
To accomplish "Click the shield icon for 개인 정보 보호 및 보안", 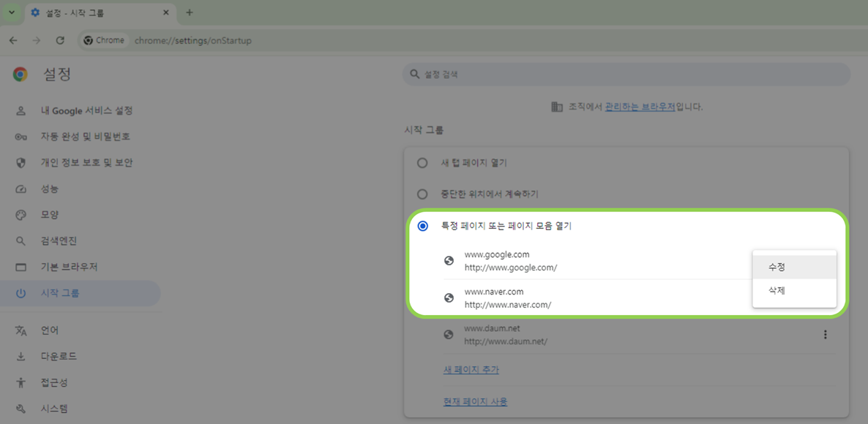I will tap(20, 162).
